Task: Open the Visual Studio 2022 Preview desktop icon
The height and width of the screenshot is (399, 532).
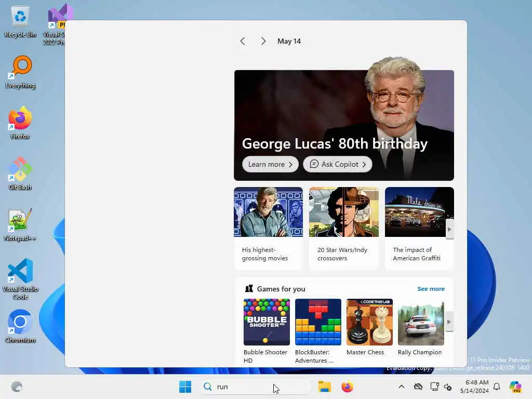Action: tap(54, 24)
